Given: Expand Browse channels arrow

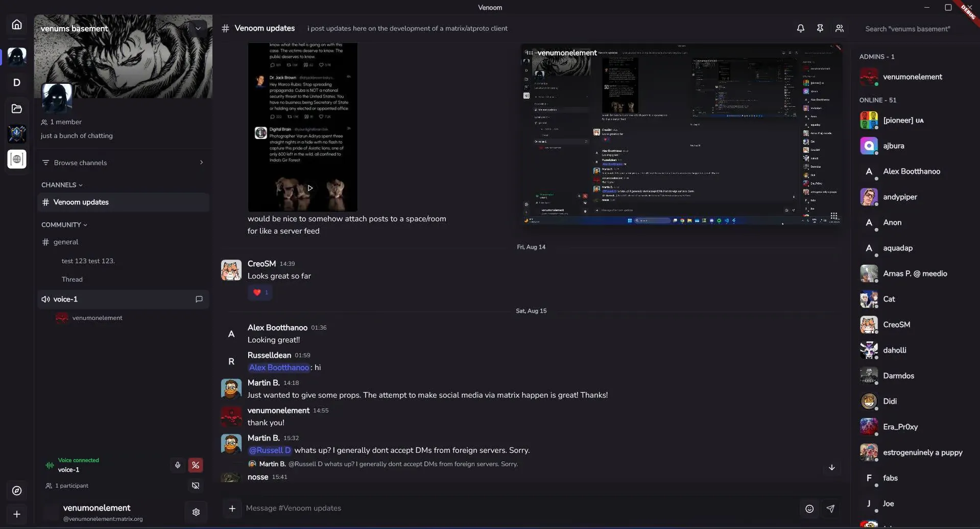Looking at the screenshot, I should (x=201, y=163).
